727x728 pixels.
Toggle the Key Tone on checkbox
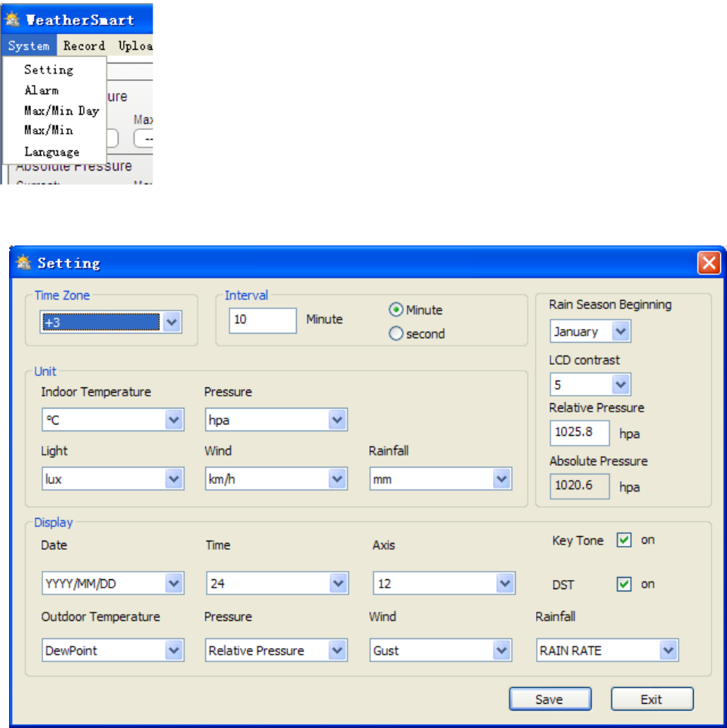point(624,540)
